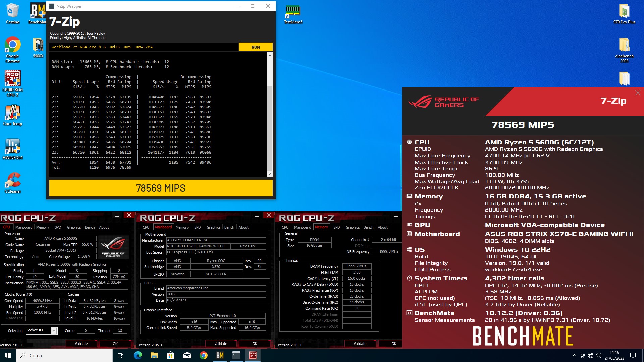Open the BenchMate desktop shortcut
This screenshot has height=362, width=644.
click(x=38, y=13)
